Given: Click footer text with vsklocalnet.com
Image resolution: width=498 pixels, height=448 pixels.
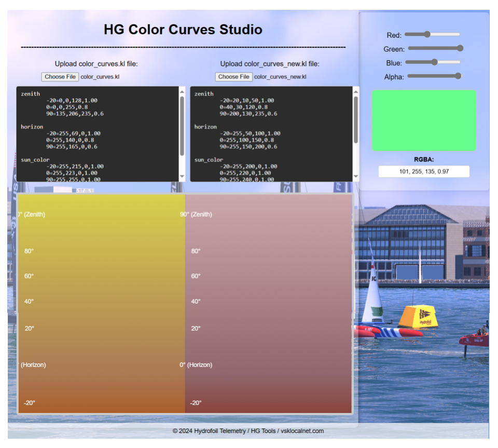Looking at the screenshot, I should tap(248, 431).
